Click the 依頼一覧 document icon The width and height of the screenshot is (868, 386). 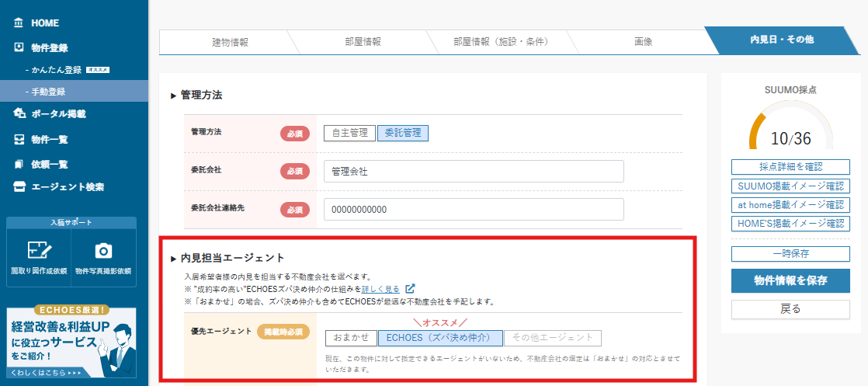click(x=19, y=165)
